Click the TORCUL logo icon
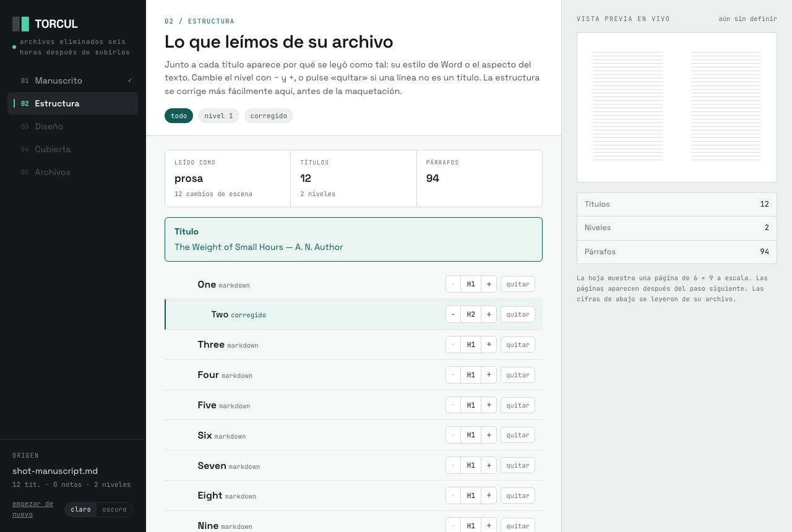The height and width of the screenshot is (532, 792). [x=20, y=24]
